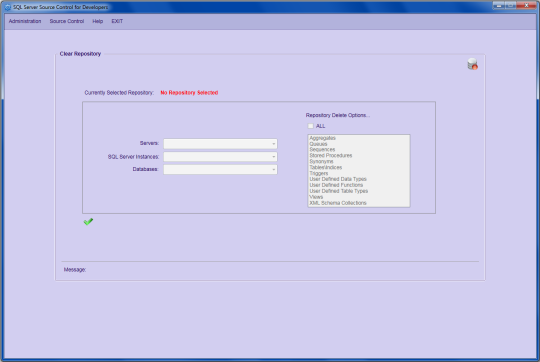This screenshot has width=540, height=362.
Task: Select Queues in delete options list
Action: click(318, 144)
